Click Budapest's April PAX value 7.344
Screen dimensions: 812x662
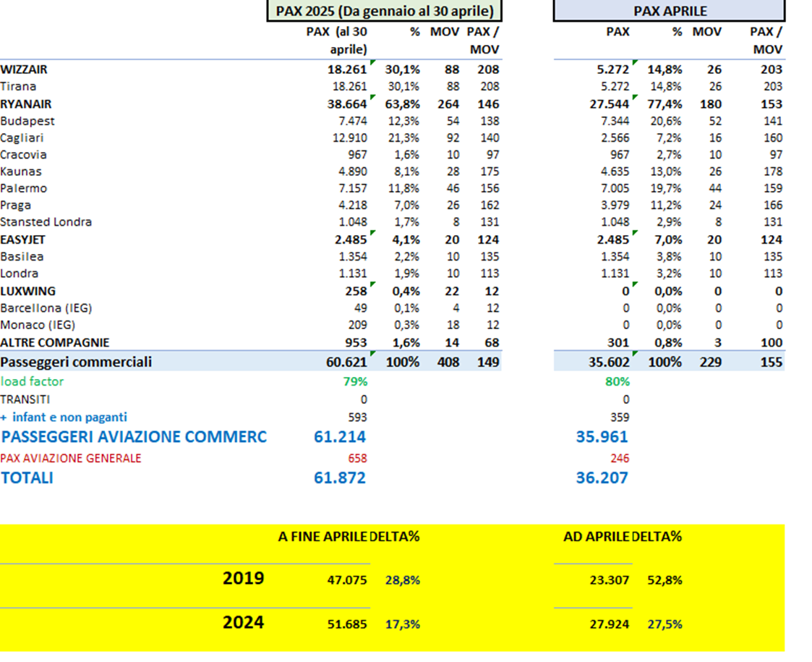pos(615,122)
